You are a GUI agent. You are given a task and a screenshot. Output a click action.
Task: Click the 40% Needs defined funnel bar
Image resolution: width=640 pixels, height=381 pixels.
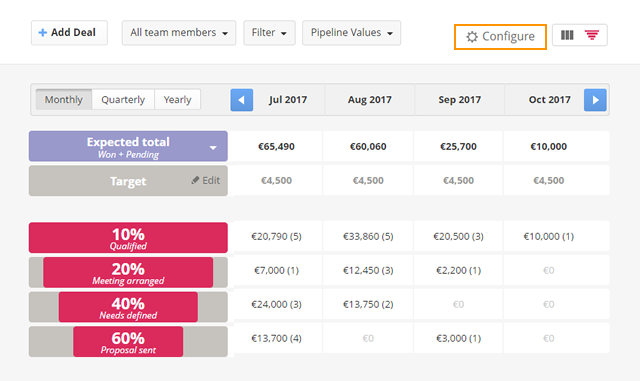pos(128,307)
